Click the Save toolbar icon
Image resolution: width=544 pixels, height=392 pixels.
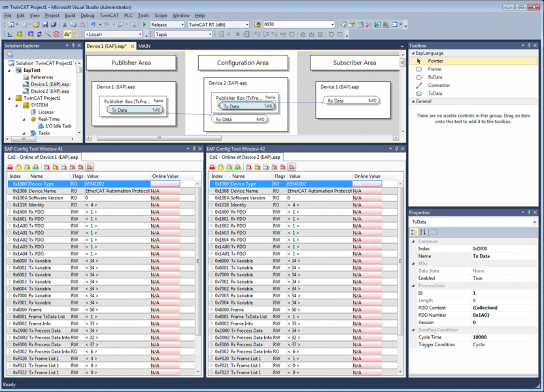click(x=45, y=25)
